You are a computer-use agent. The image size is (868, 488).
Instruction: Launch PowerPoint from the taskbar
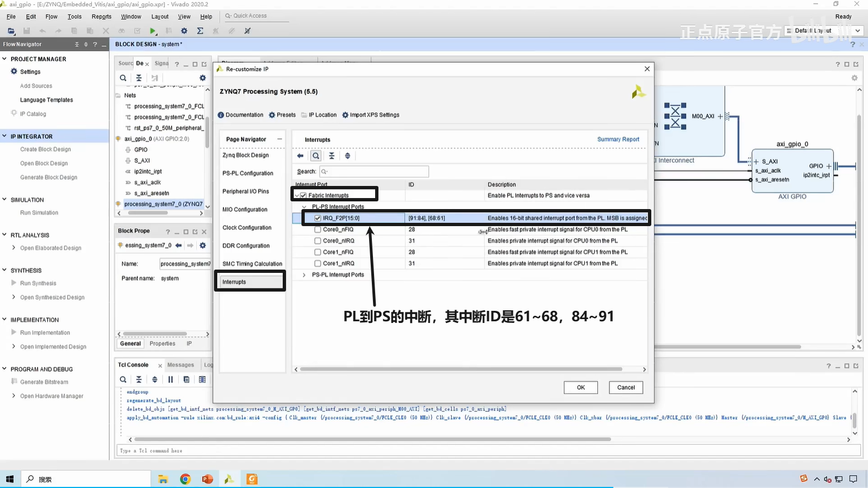(207, 479)
